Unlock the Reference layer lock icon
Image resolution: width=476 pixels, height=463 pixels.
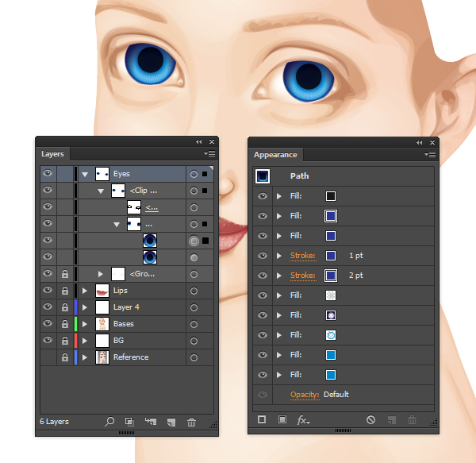coord(65,357)
